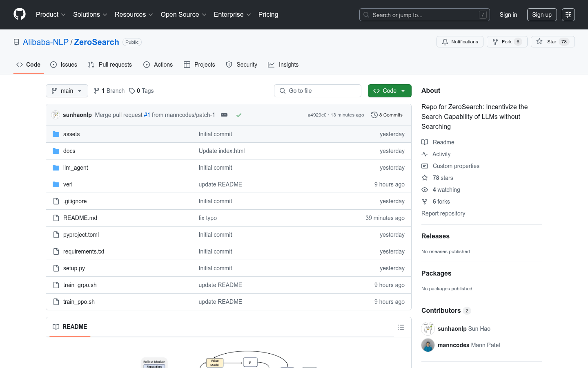Open the Product menu
Image resolution: width=588 pixels, height=368 pixels.
click(x=51, y=15)
